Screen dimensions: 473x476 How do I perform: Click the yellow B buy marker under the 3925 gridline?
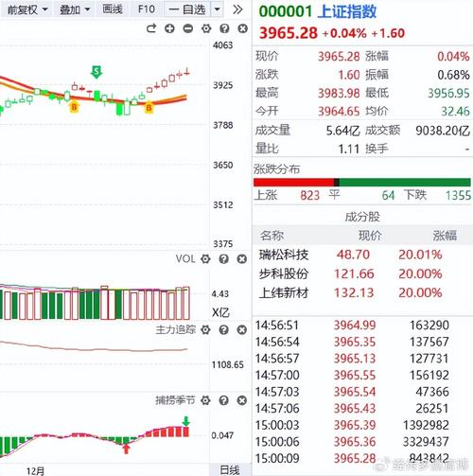click(149, 107)
